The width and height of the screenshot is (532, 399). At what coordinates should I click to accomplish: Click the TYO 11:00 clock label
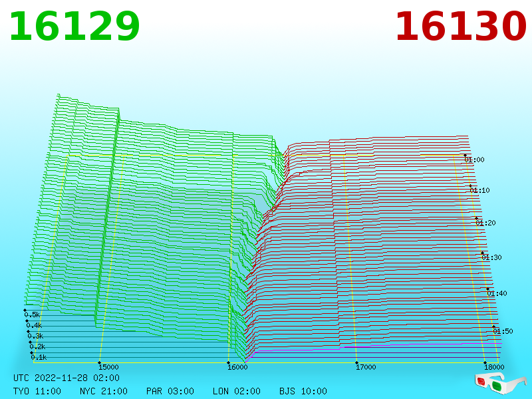[x=37, y=391]
